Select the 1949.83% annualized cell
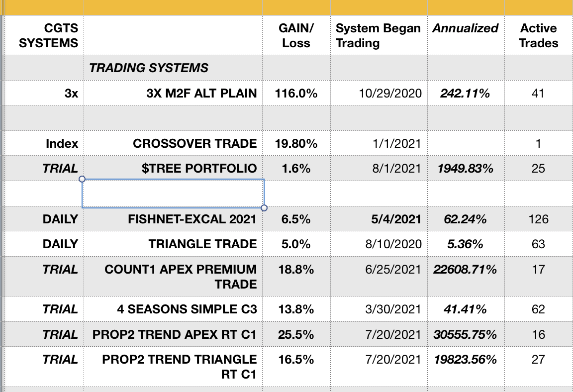The height and width of the screenshot is (392, 573). (465, 169)
